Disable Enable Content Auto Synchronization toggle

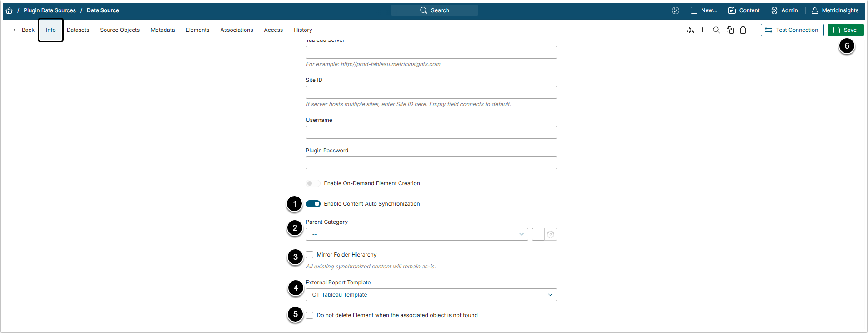click(313, 204)
